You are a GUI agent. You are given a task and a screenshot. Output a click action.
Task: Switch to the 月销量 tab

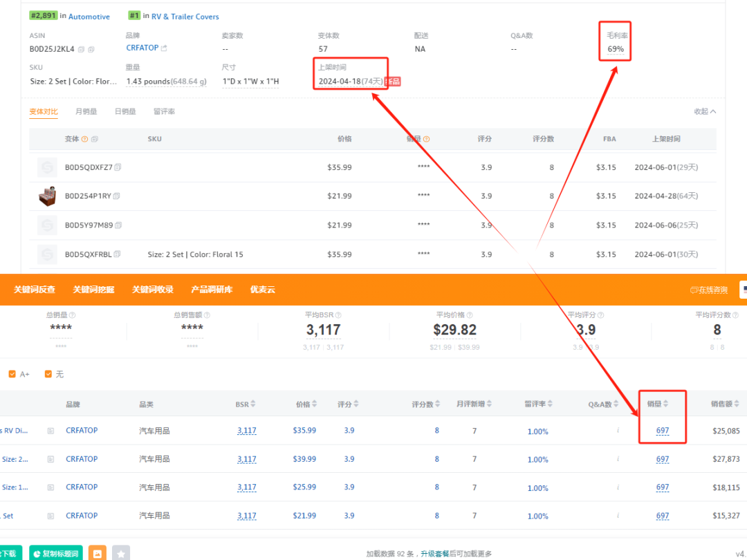pyautogui.click(x=86, y=111)
